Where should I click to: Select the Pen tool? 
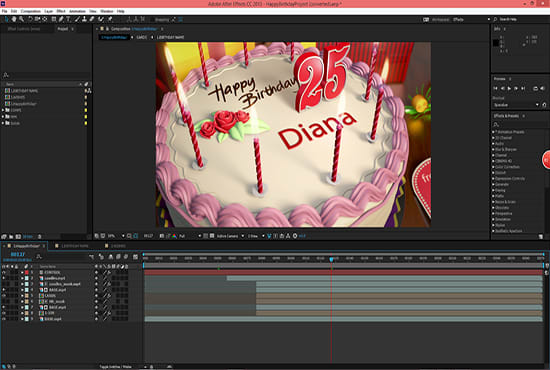61,19
